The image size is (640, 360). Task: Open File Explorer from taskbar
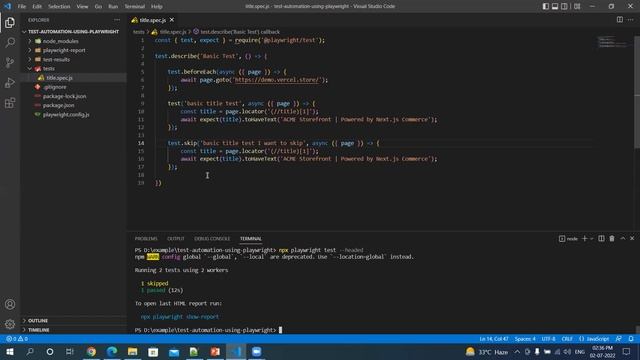(x=132, y=351)
